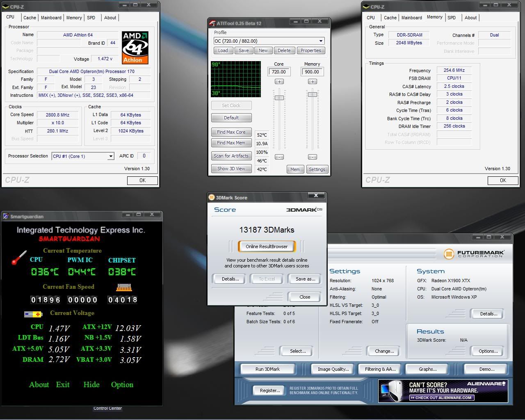Click Delete profile button in ATITool

284,50
